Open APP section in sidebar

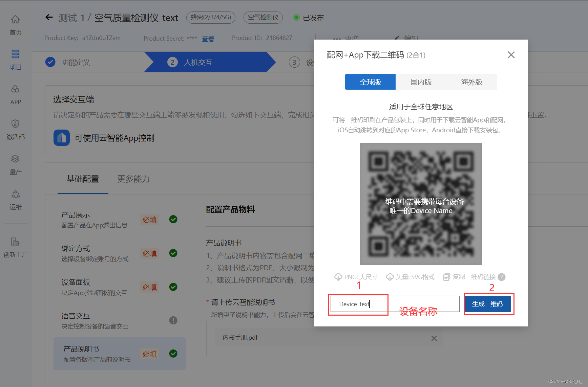(16, 95)
